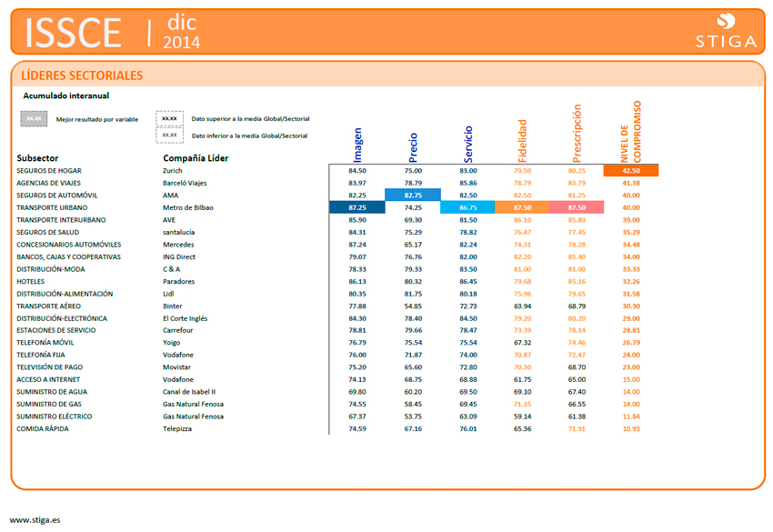
Task: Click the LÍDERES SECTORIALES section title
Action: [82, 75]
